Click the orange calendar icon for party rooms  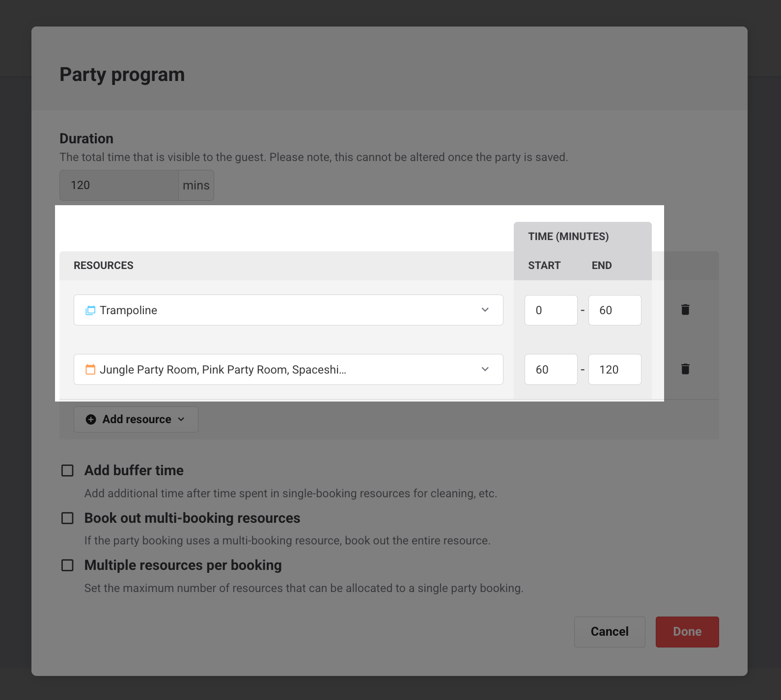click(90, 370)
